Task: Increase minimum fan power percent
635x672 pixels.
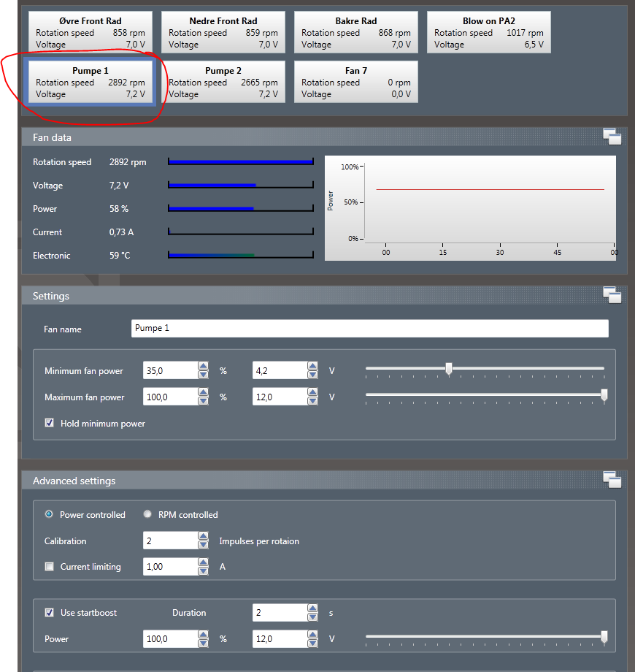Action: click(203, 367)
